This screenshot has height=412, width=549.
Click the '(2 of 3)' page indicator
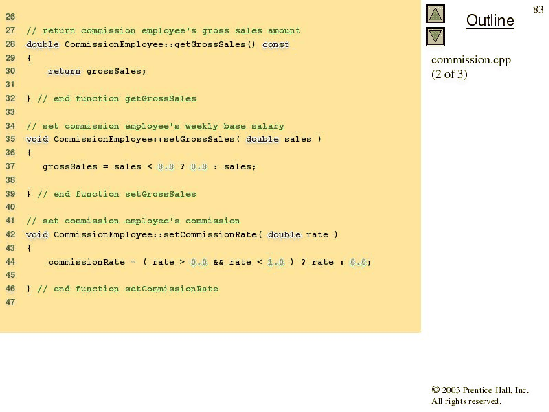click(x=449, y=74)
